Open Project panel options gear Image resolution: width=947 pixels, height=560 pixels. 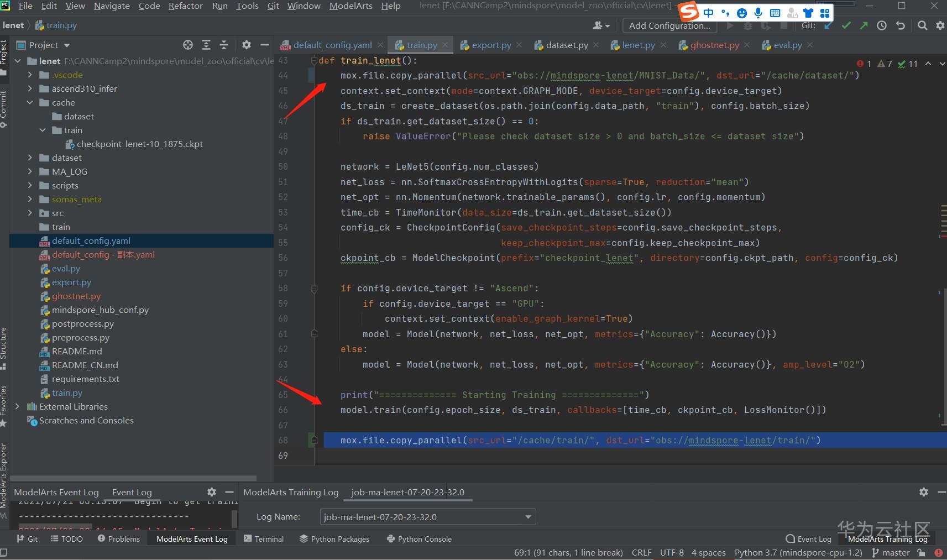click(x=247, y=45)
